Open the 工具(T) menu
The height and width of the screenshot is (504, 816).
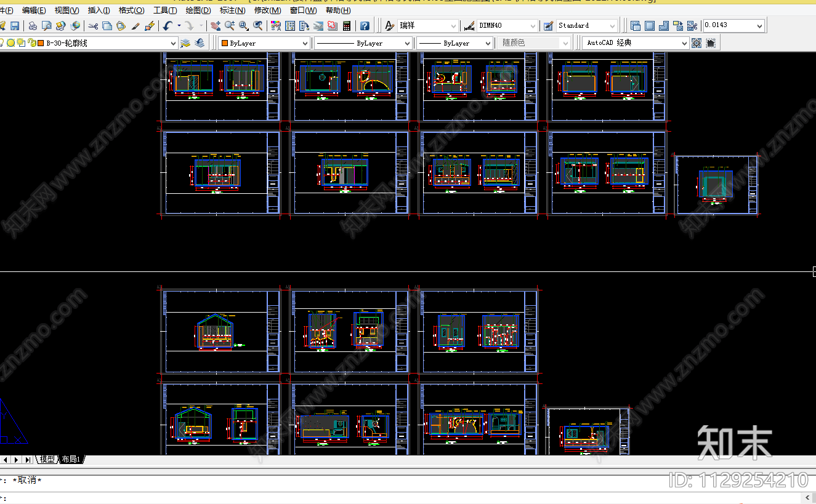pyautogui.click(x=165, y=10)
